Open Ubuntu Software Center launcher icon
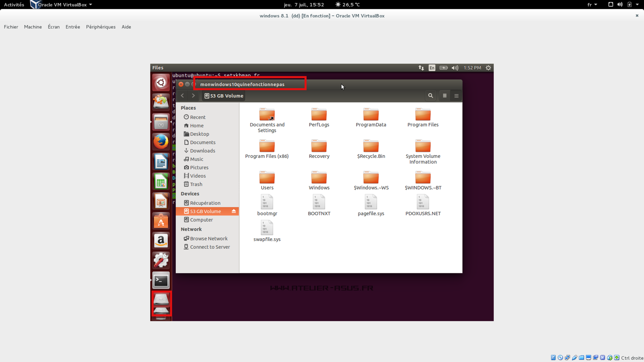 pyautogui.click(x=161, y=221)
